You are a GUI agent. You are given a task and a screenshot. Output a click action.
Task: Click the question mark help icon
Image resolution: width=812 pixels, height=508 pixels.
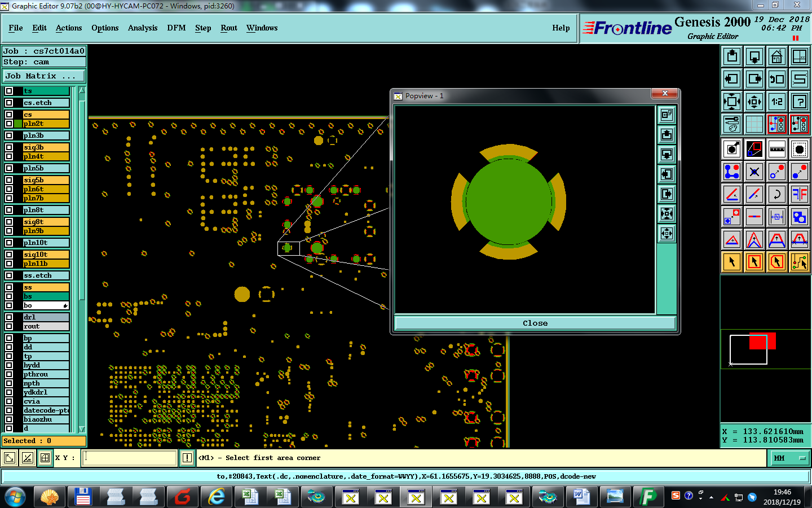point(800,102)
